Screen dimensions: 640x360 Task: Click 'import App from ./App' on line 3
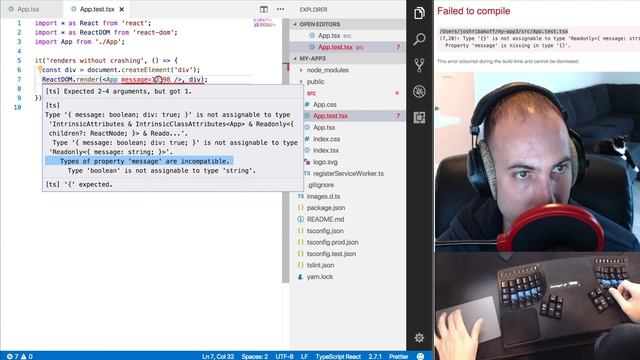80,42
